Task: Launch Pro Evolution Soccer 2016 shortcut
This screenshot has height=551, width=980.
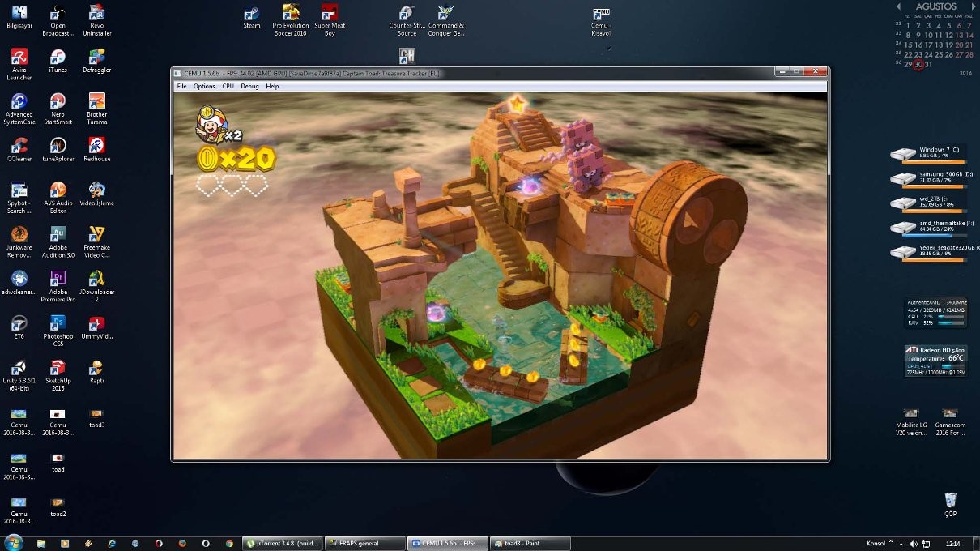Action: pyautogui.click(x=290, y=19)
